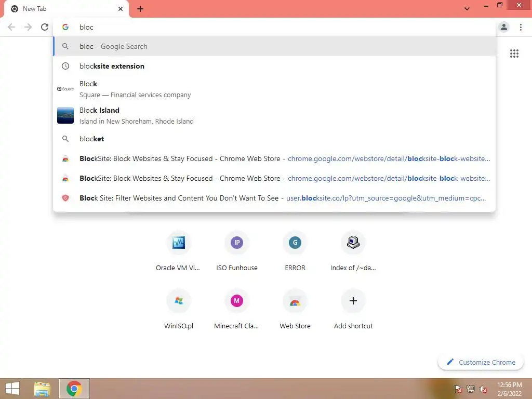Click the browser back arrow
This screenshot has width=532, height=399.
click(11, 27)
